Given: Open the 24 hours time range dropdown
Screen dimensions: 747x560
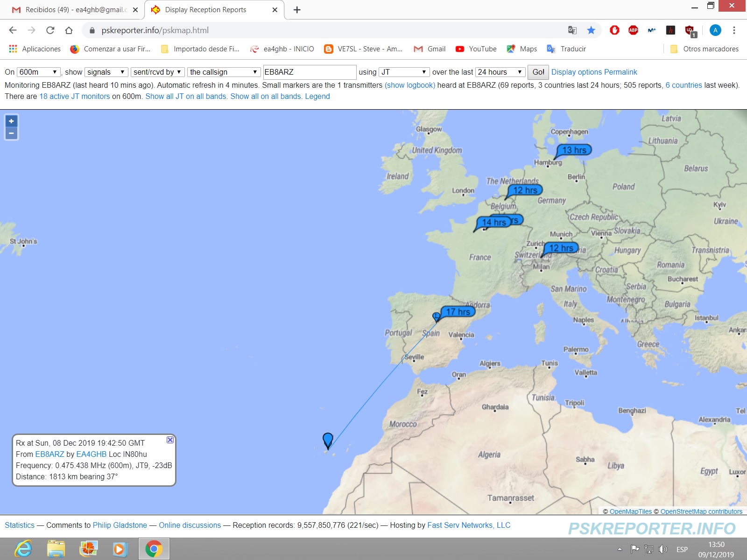Looking at the screenshot, I should click(x=500, y=72).
